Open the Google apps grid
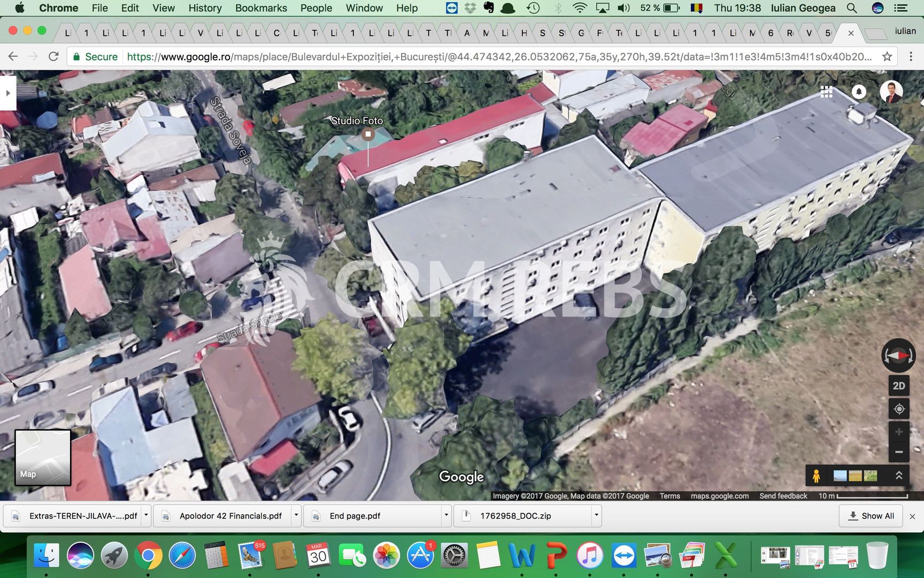The image size is (924, 578). 826,92
